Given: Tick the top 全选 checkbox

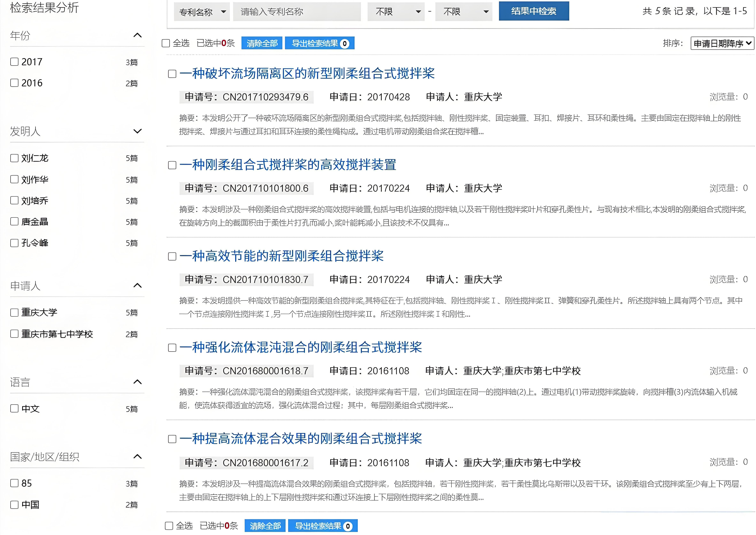Looking at the screenshot, I should (166, 43).
